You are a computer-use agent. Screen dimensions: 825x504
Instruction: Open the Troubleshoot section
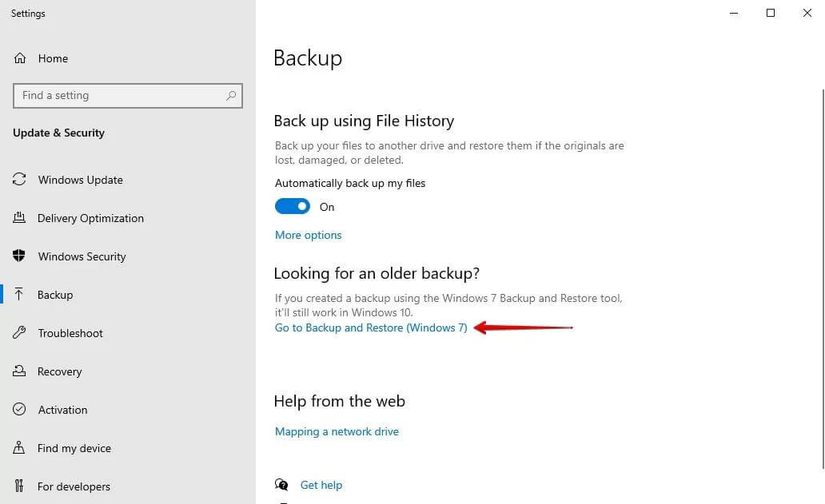(70, 333)
